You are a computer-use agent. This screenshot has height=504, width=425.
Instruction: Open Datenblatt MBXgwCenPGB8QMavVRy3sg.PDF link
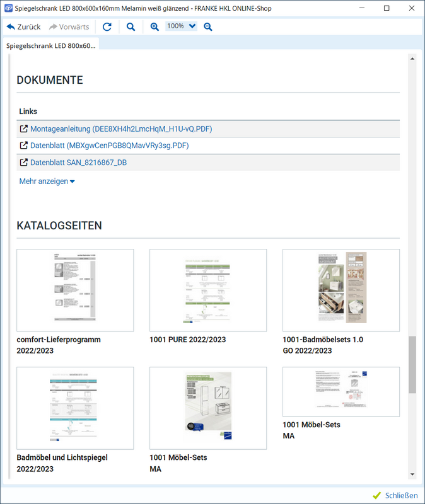(x=109, y=146)
